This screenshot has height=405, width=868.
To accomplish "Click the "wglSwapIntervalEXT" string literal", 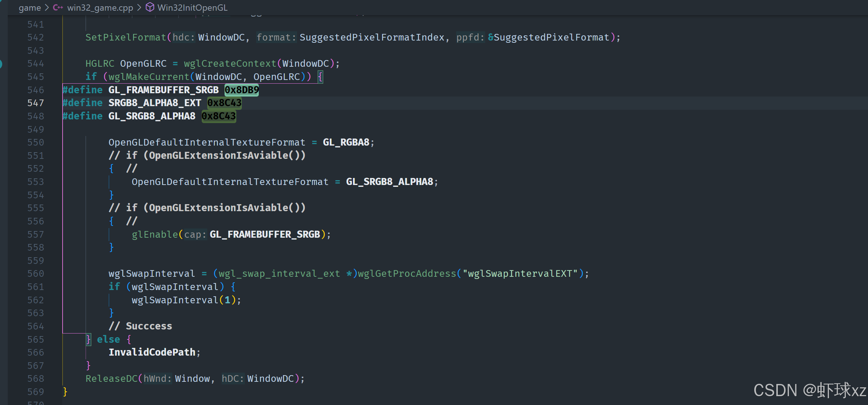I will point(520,274).
